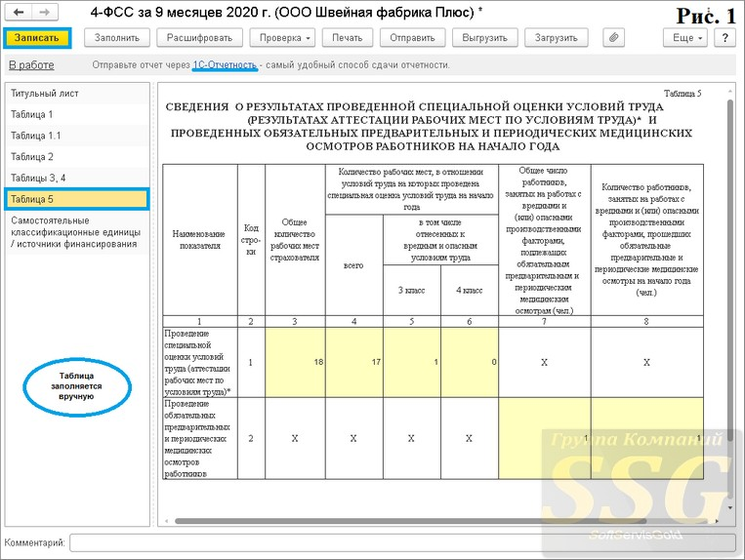Open the В работе status link
The width and height of the screenshot is (745, 560).
(31, 65)
